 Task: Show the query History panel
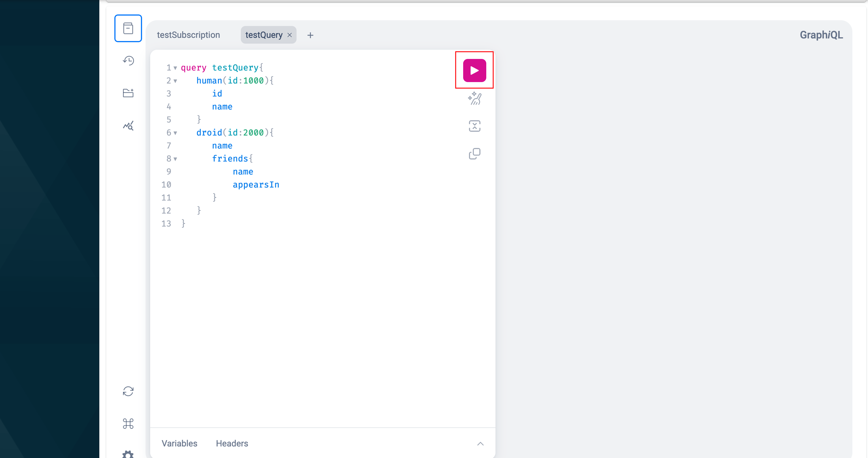coord(128,61)
